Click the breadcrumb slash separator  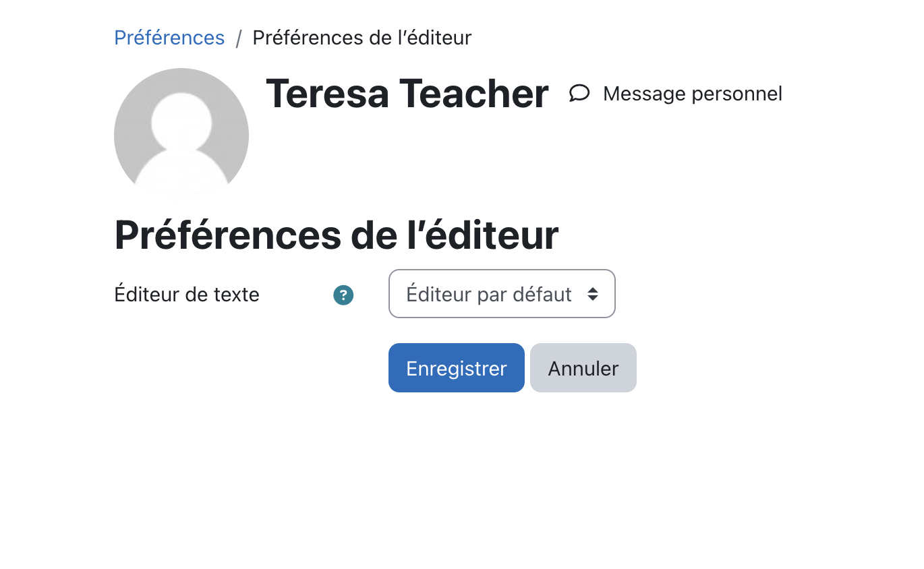(239, 38)
